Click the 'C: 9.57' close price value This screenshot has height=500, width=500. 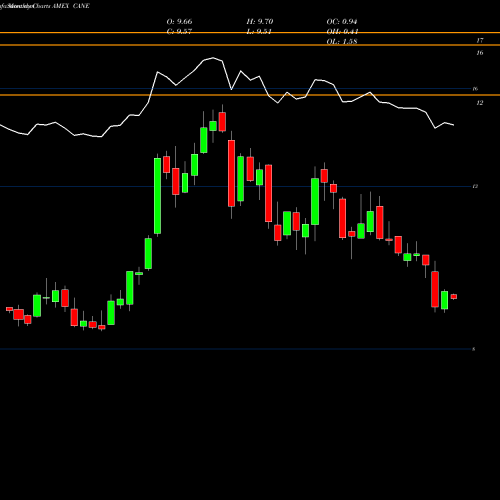tap(179, 32)
